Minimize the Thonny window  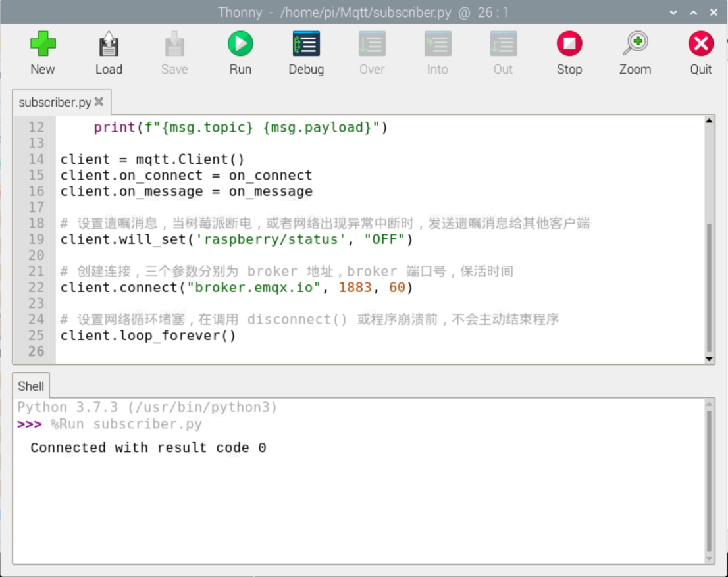(x=673, y=13)
